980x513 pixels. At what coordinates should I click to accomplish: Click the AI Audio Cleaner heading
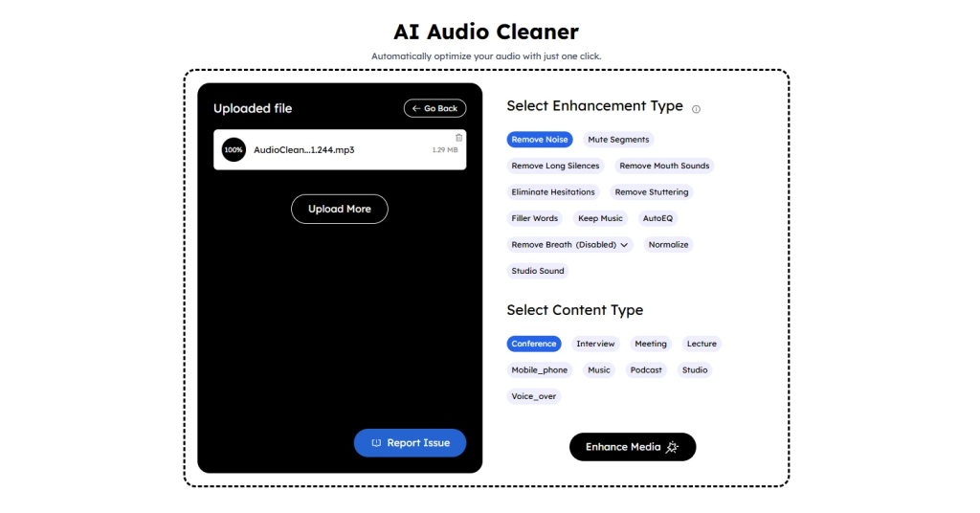point(486,32)
